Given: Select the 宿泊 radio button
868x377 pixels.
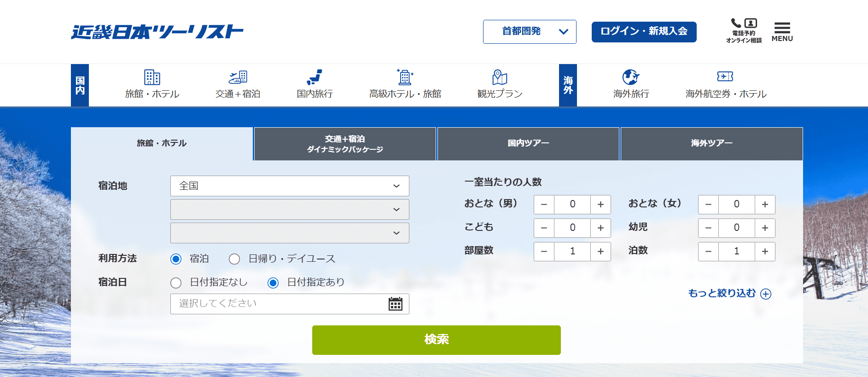Looking at the screenshot, I should [176, 259].
